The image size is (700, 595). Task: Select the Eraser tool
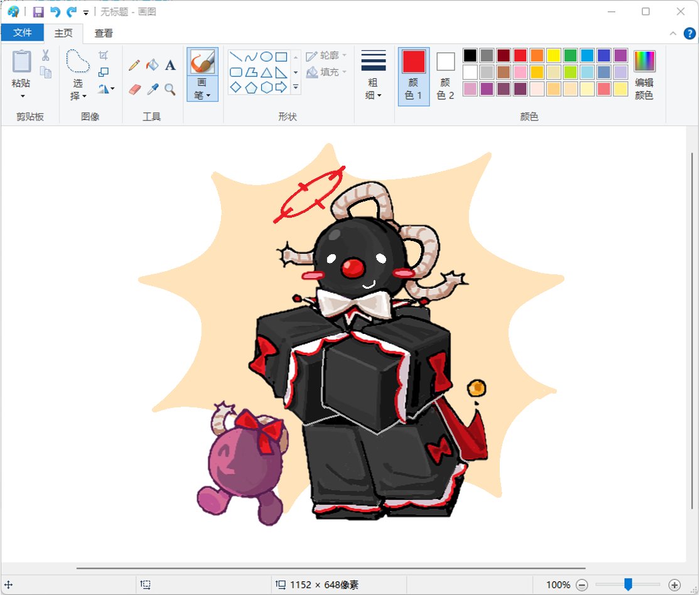[x=134, y=89]
